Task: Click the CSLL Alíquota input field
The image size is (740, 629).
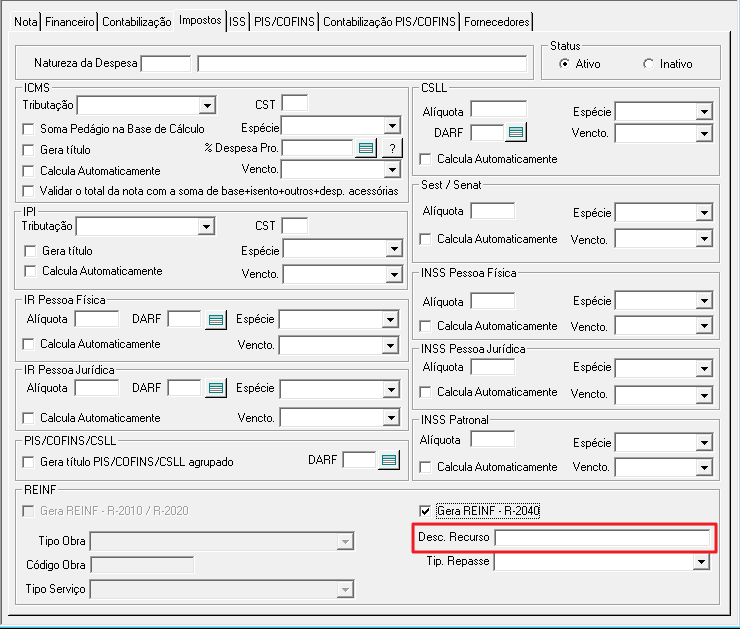Action: click(x=499, y=109)
